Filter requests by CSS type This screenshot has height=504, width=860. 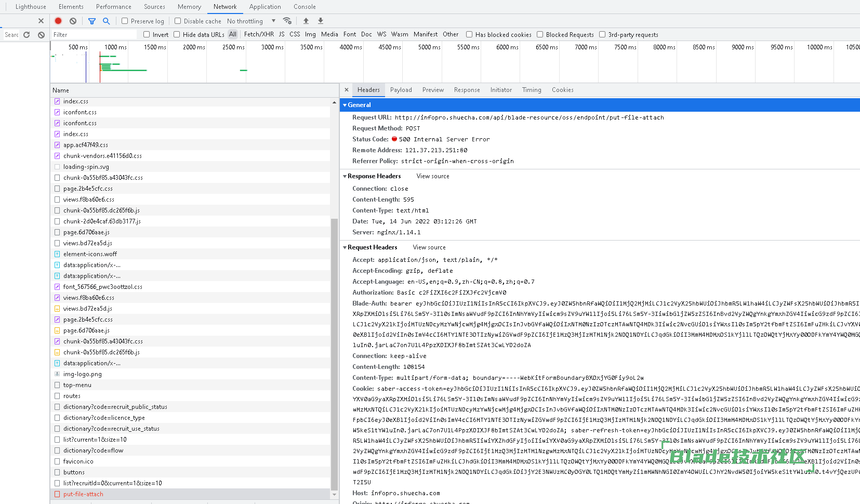[x=295, y=34]
